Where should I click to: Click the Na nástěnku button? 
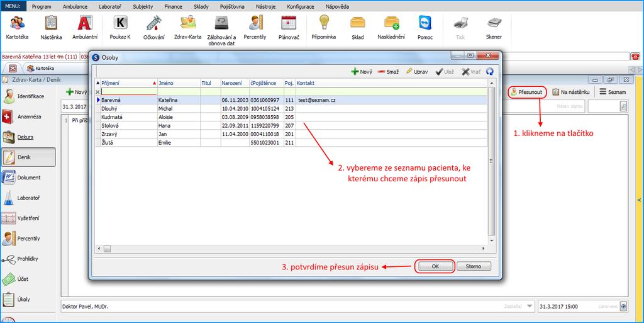(571, 92)
